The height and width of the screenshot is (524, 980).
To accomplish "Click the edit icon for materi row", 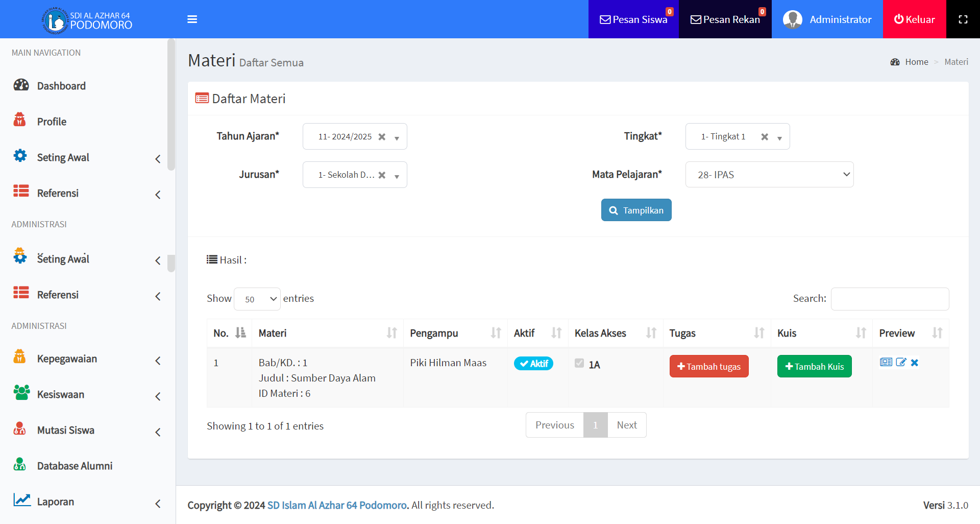I will [901, 363].
